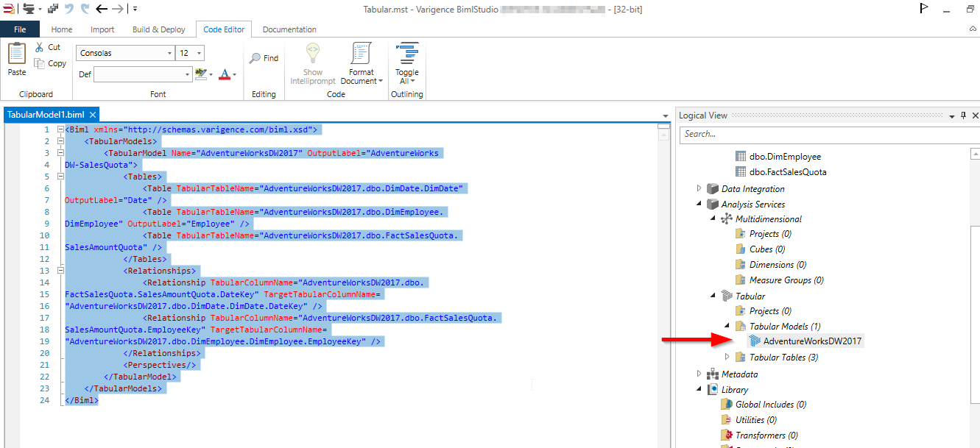Screen dimensions: 980x448
Task: Open the Toggle All dropdown arrow
Action: (x=413, y=81)
